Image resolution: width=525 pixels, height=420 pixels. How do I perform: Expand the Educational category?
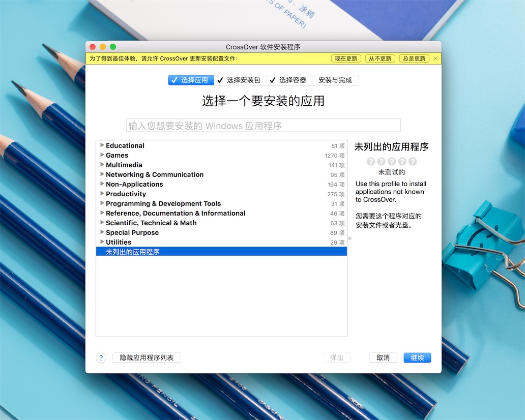click(102, 145)
